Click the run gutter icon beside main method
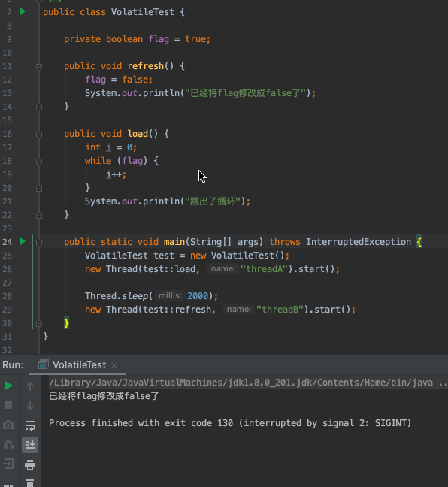The height and width of the screenshot is (487, 448). [23, 241]
